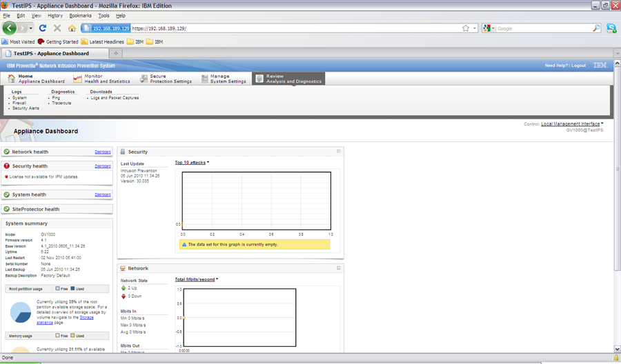This screenshot has width=621, height=364.
Task: Open the Storage statistics link
Action: (66, 320)
